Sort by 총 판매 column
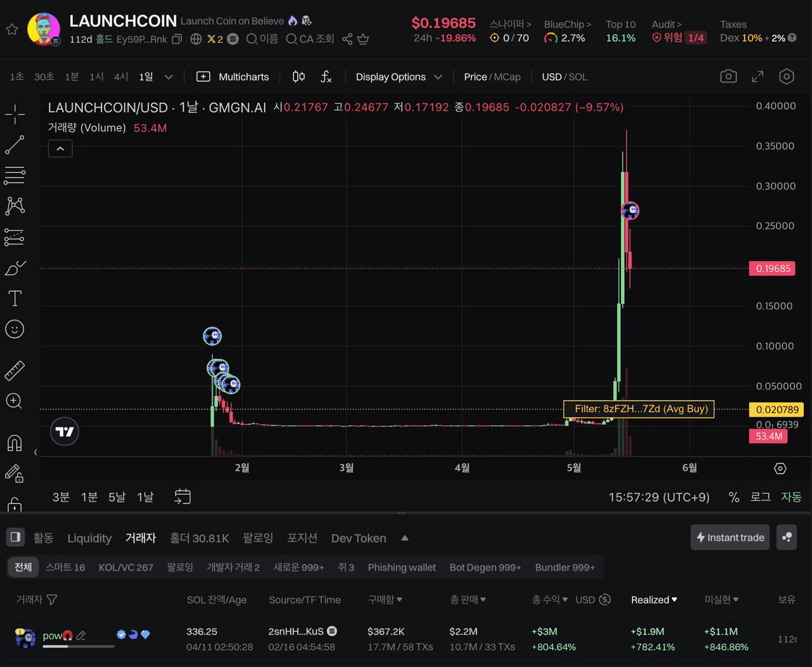The height and width of the screenshot is (667, 812). click(x=468, y=600)
